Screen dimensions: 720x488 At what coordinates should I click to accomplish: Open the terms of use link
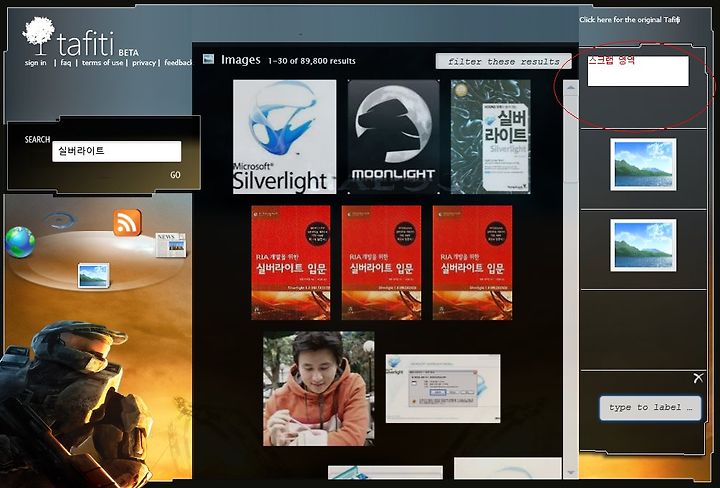(102, 62)
